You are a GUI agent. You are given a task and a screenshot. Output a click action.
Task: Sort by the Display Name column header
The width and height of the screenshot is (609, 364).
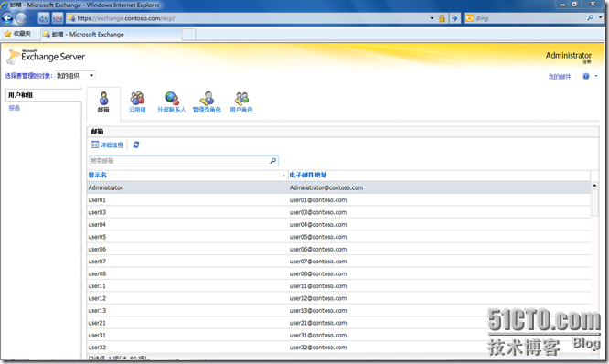point(187,176)
